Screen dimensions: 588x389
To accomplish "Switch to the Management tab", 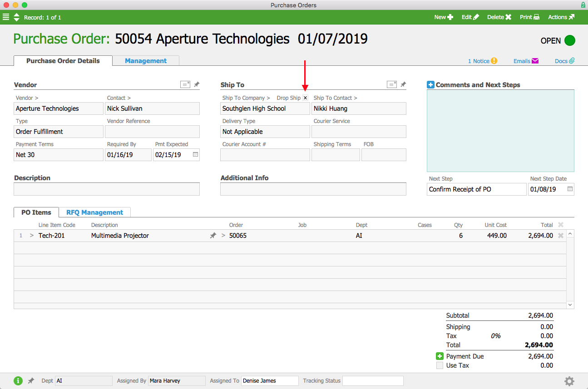I will [146, 61].
